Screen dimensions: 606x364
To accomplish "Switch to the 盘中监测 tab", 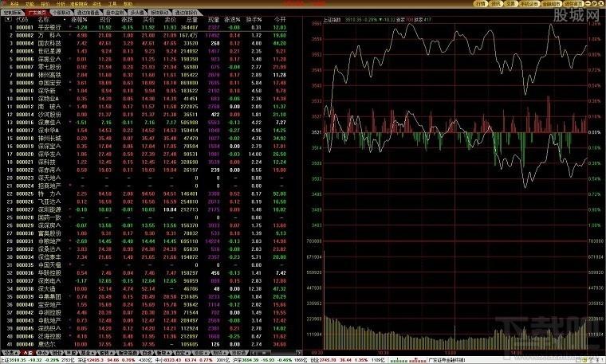I will pyautogui.click(x=115, y=13).
